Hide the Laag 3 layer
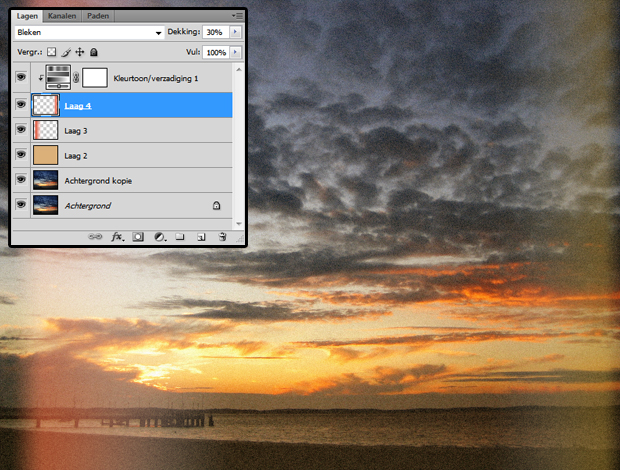Screen dimensions: 620x470 click(21, 130)
